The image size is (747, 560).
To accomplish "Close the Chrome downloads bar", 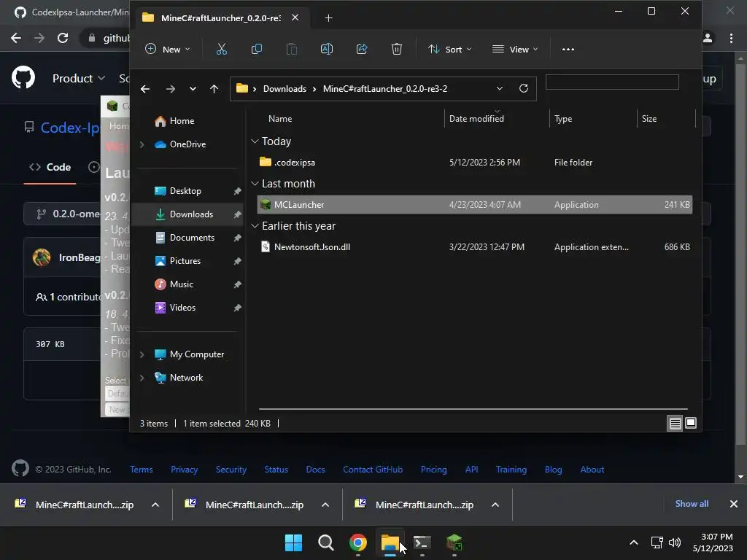I will (x=734, y=504).
